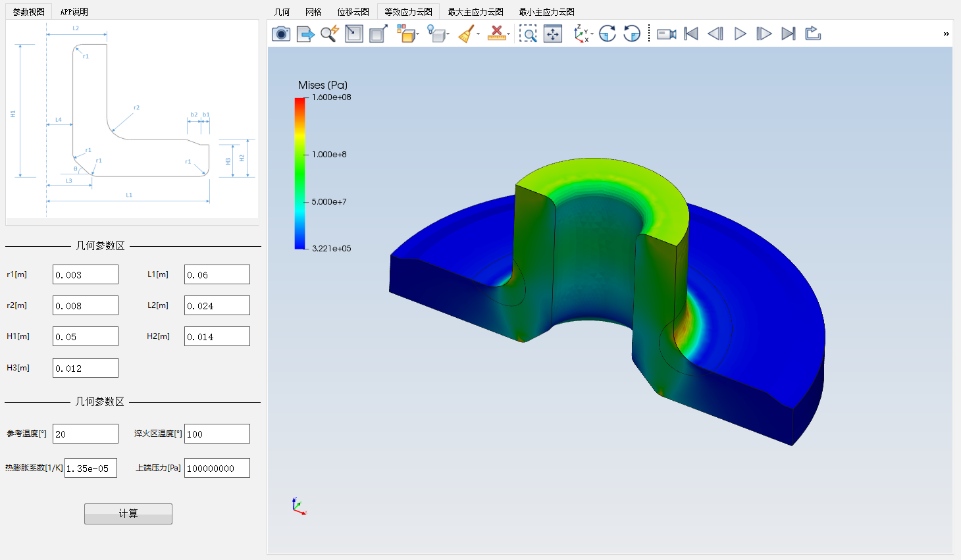Click the Mises color legend bar
The image size is (961, 560).
(x=300, y=173)
